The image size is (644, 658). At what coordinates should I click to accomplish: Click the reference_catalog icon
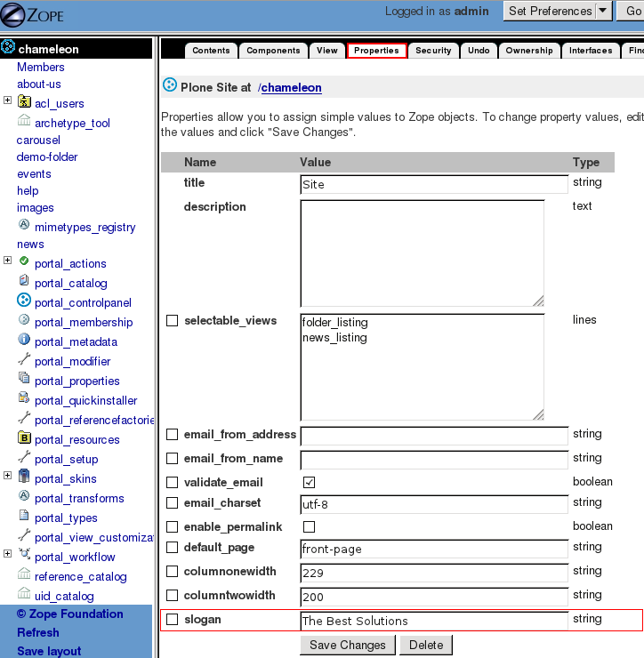coord(24,574)
